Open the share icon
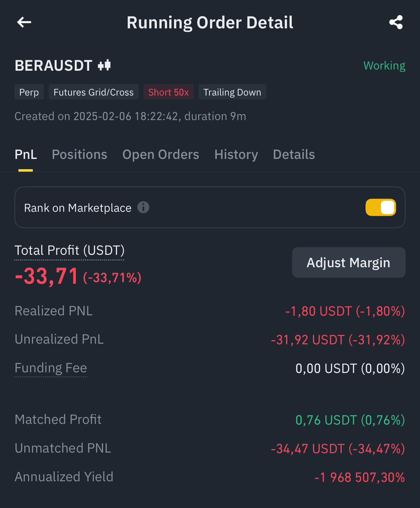420x508 pixels. pyautogui.click(x=396, y=22)
